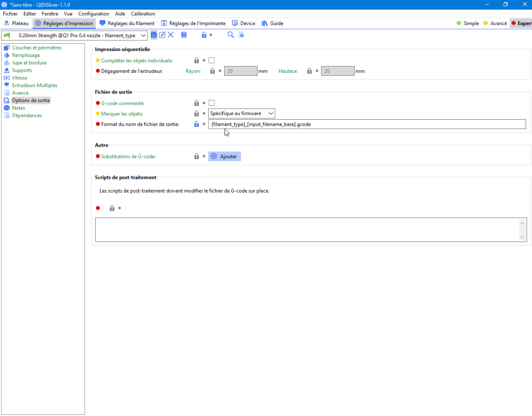Click lock icon in post-processing scripts section
The height and width of the screenshot is (416, 532).
point(112,208)
